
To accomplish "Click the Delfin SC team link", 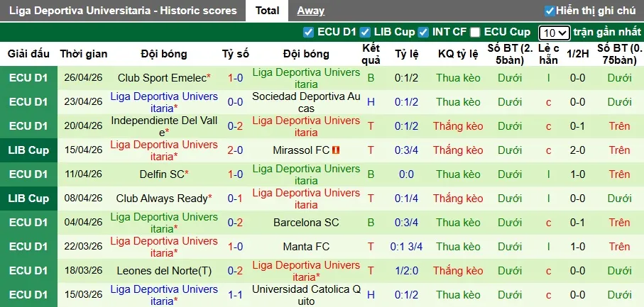I will 162,174.
